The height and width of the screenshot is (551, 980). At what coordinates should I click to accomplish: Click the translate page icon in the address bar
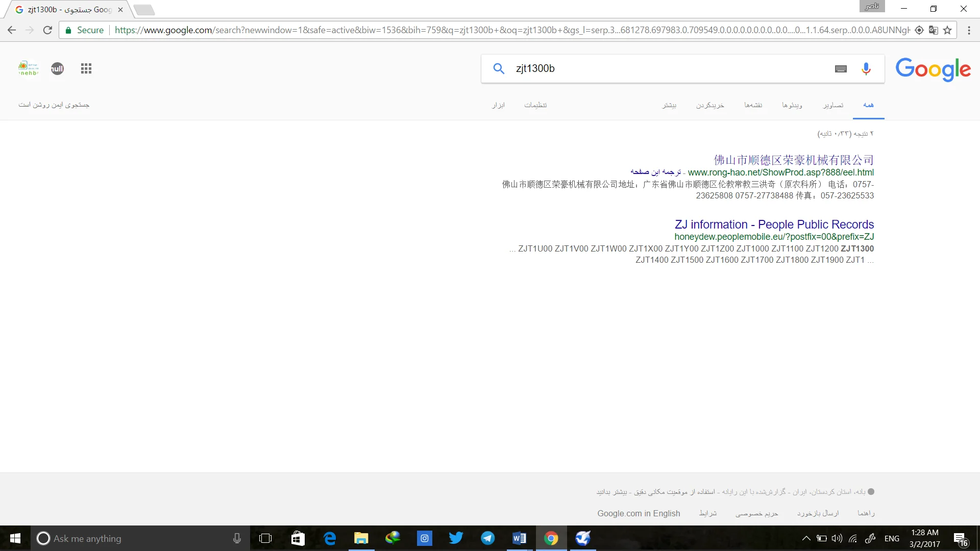coord(934,30)
